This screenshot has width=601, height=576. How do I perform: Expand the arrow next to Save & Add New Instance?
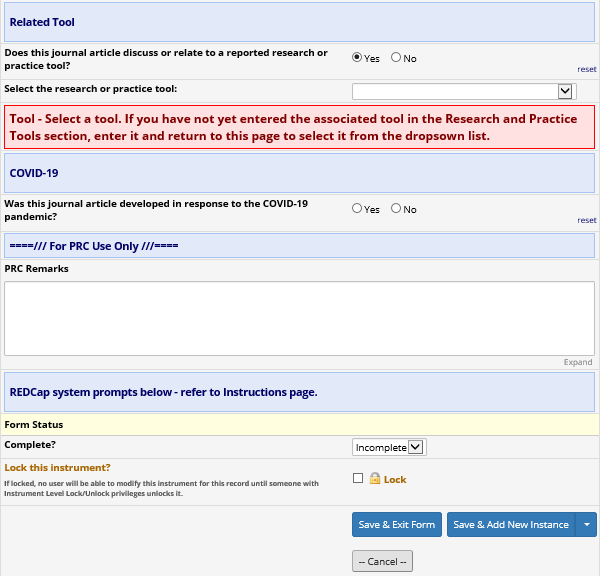(588, 525)
